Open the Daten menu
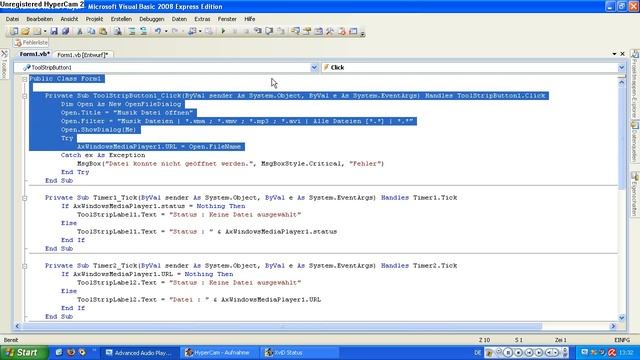640x360 pixels. 179,19
